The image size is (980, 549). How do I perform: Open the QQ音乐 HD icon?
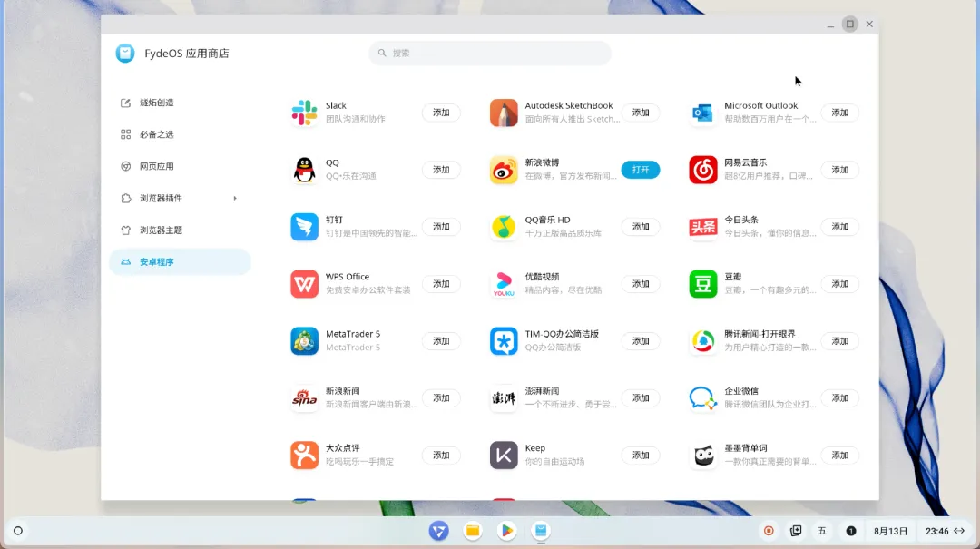point(504,226)
